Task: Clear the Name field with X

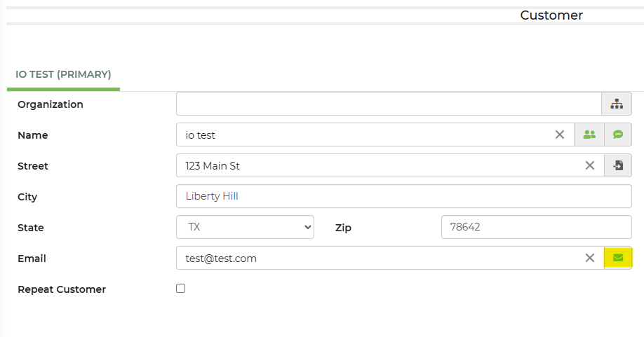Action: 560,135
